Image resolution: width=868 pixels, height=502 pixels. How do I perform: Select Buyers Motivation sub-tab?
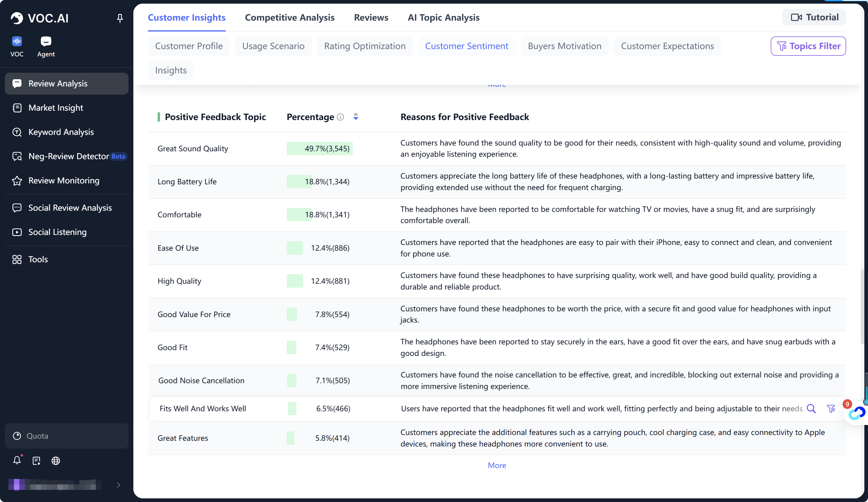564,46
